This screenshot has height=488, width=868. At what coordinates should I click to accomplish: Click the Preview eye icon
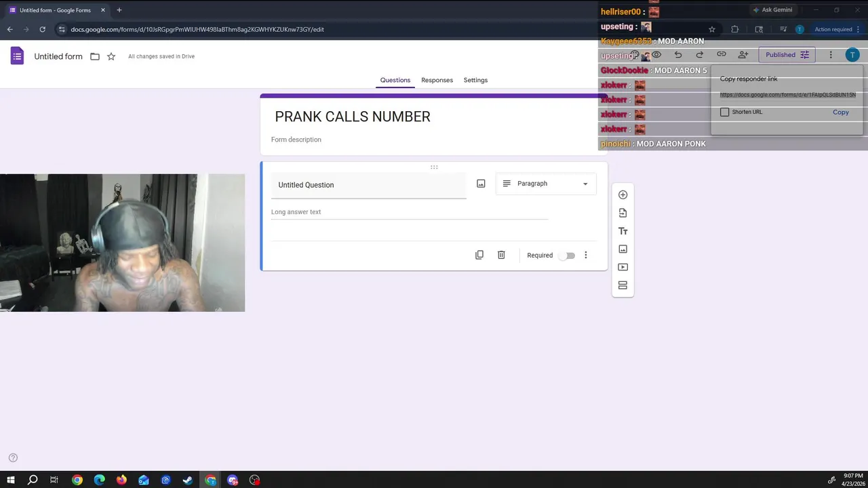656,55
